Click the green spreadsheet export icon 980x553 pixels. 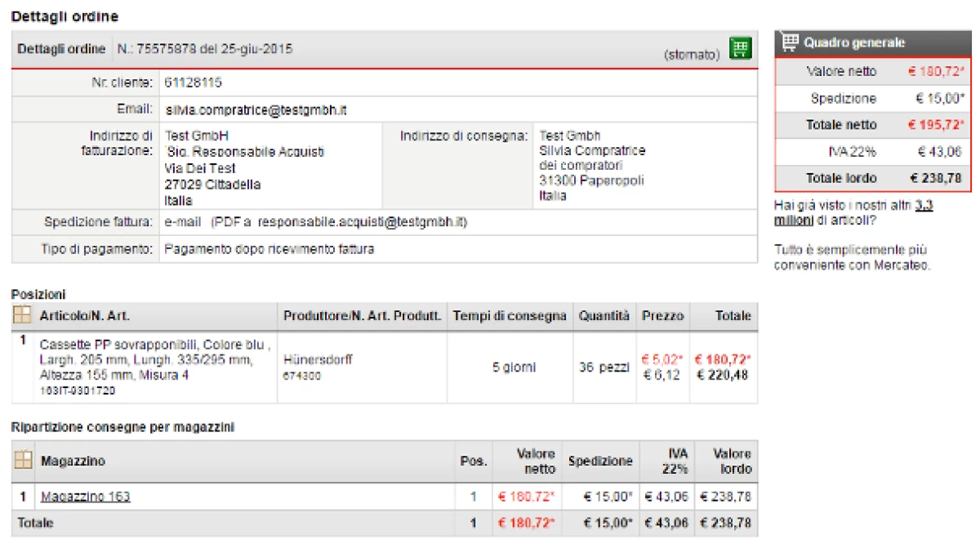click(740, 49)
